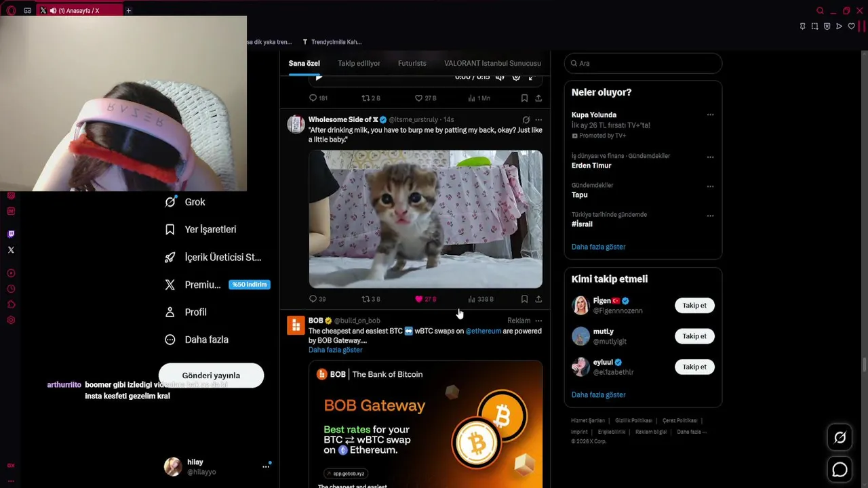
Task: Unlike the kitten post's pink heart
Action: [x=418, y=299]
